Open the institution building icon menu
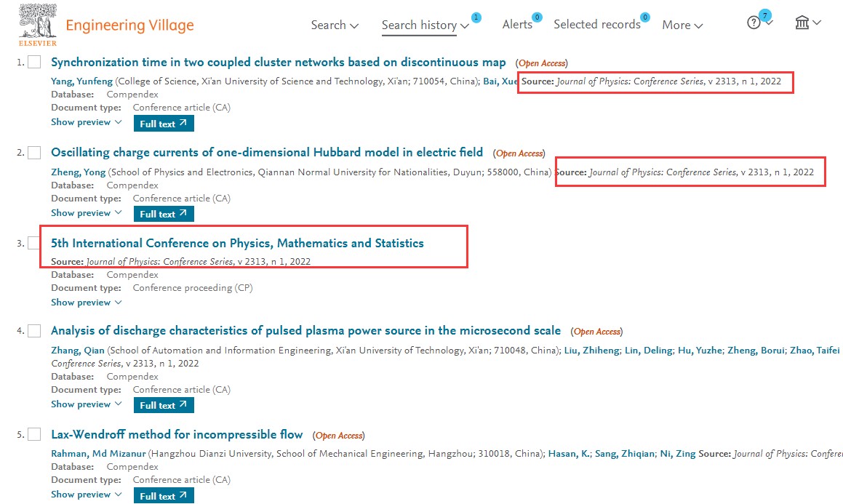This screenshot has width=843, height=504. click(x=802, y=23)
